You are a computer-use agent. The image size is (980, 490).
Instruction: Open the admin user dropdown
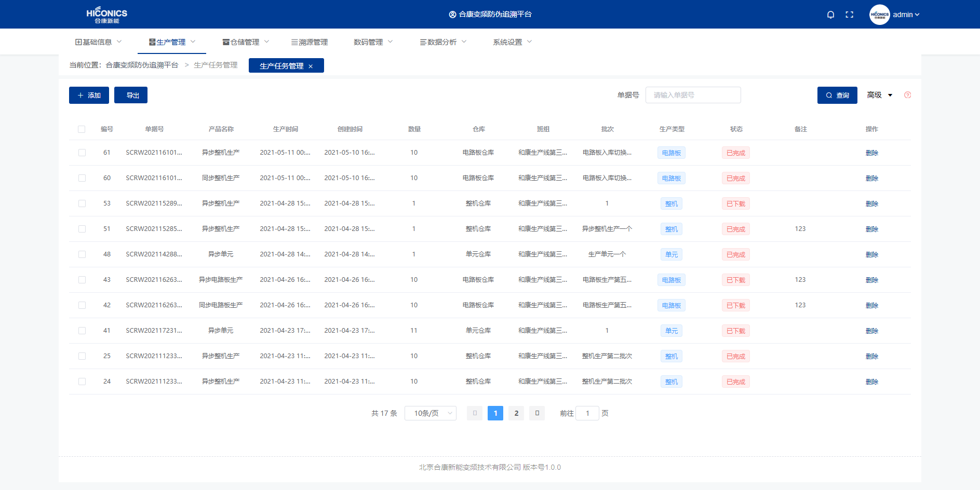[x=906, y=15]
